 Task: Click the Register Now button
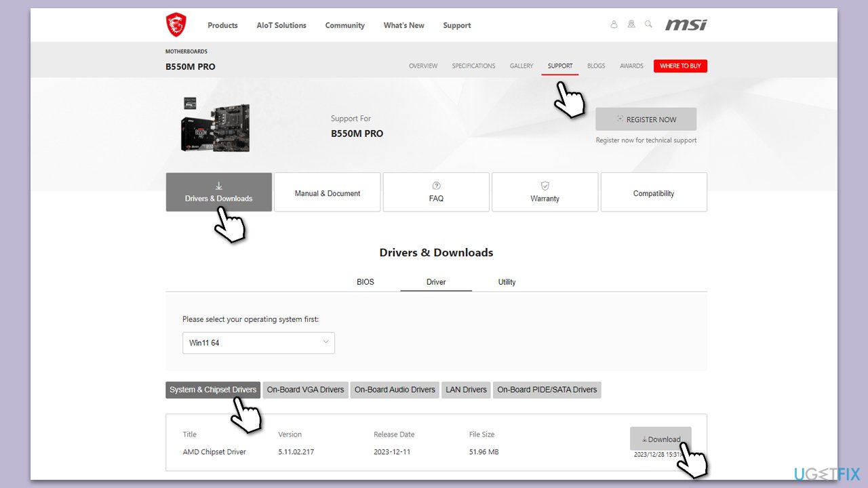coord(646,119)
